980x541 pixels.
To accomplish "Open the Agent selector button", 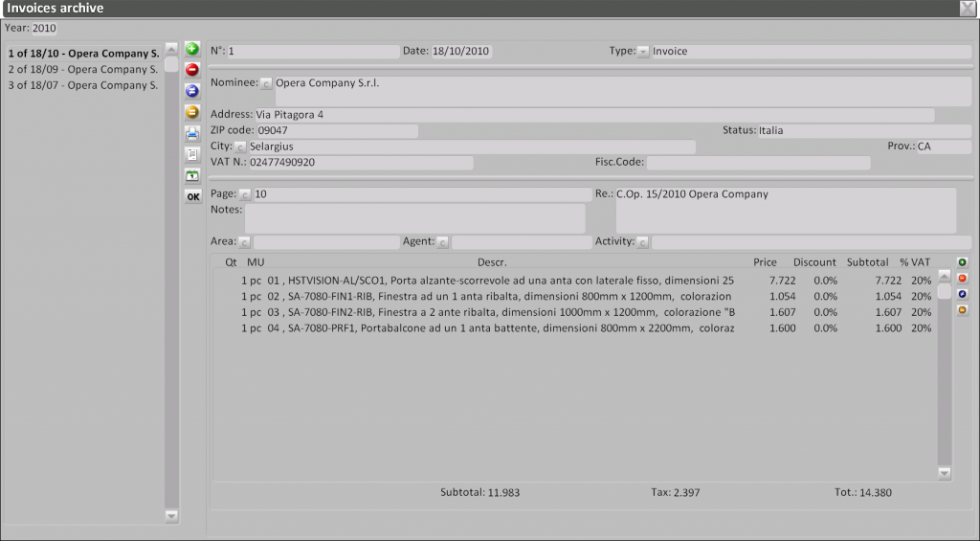I will click(443, 242).
